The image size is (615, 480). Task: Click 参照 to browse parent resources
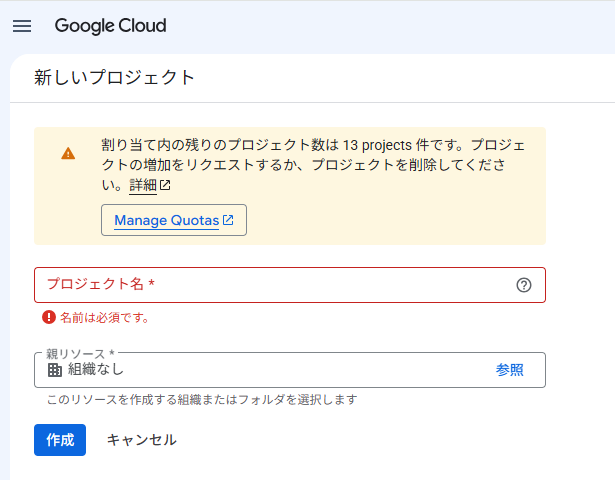click(x=509, y=370)
